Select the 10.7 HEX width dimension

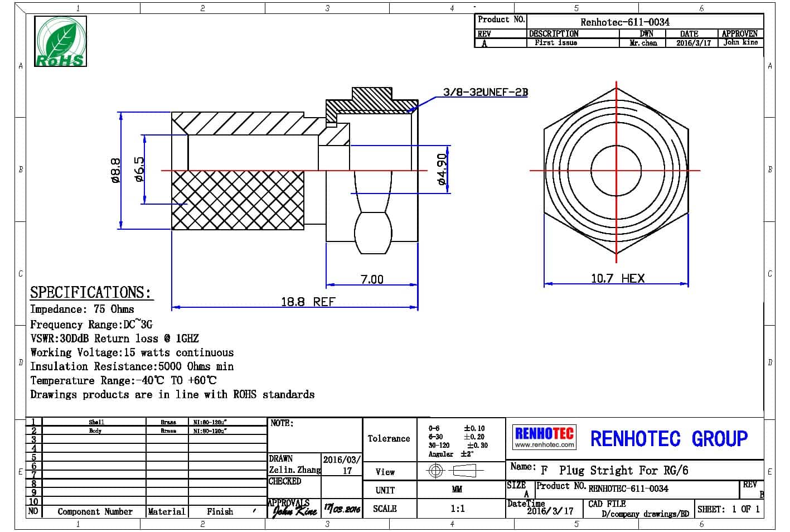pyautogui.click(x=617, y=278)
